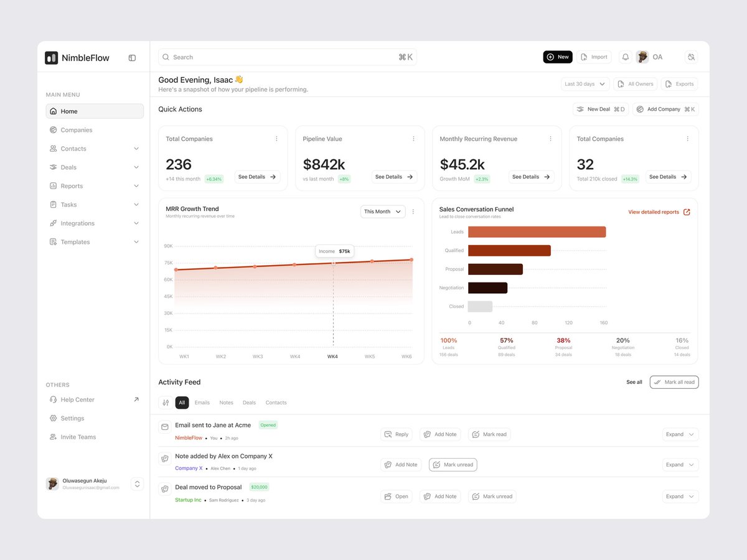Click the NimbleFlow logo icon
Screen dimensions: 747x560
click(51, 58)
